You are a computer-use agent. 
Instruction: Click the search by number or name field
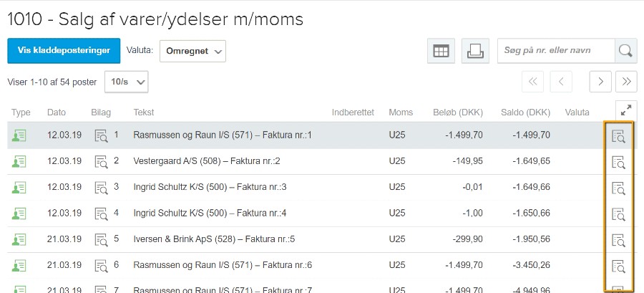coord(556,51)
